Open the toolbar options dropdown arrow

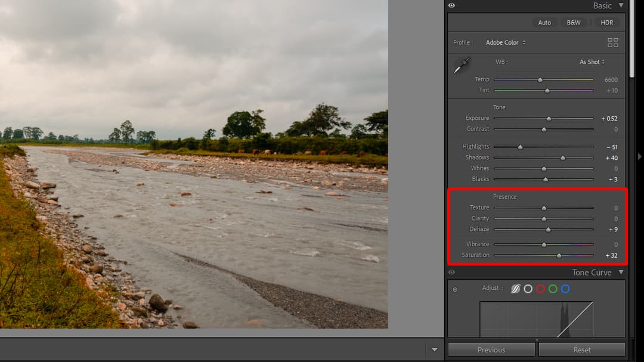(435, 349)
